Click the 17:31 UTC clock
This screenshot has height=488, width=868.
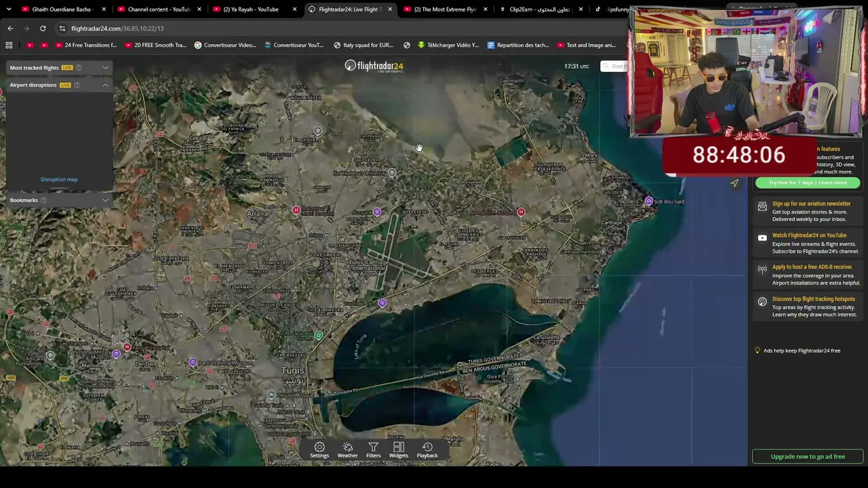[576, 66]
